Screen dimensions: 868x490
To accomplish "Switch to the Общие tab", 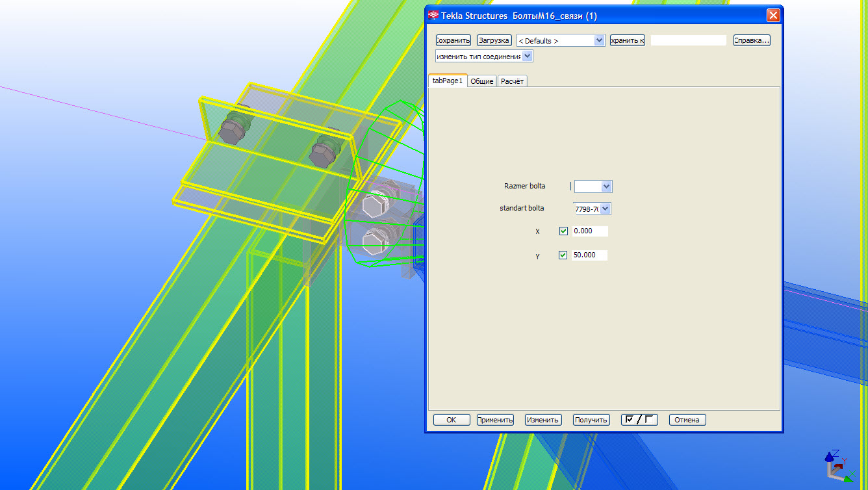I will (481, 81).
